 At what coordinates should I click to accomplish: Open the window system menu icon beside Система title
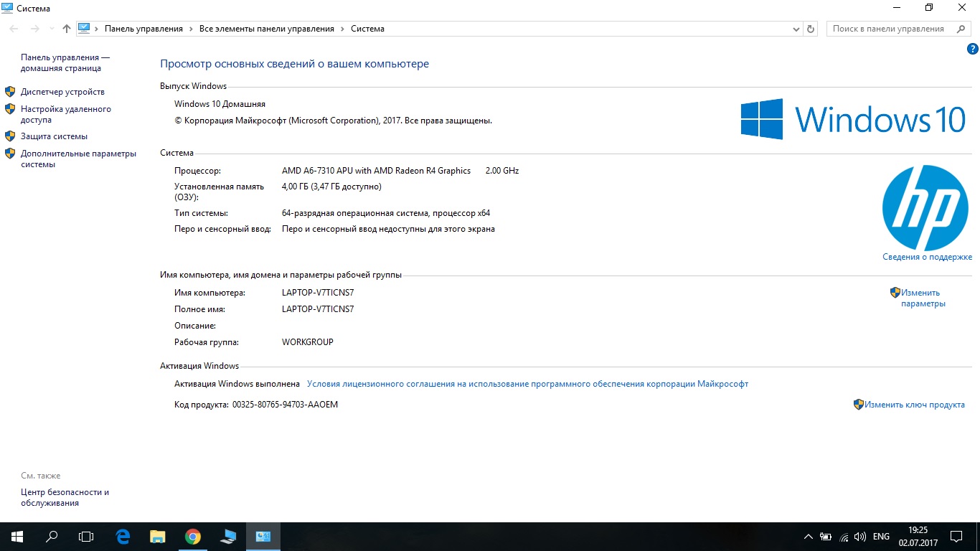(7, 8)
